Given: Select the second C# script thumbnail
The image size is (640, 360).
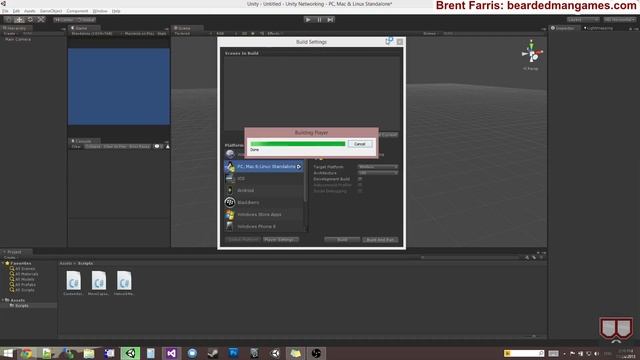Looking at the screenshot, I should point(99,281).
